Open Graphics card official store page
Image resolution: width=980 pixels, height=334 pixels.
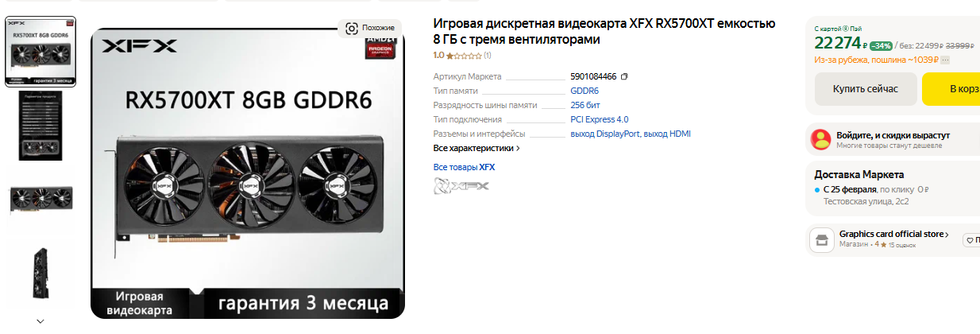coord(894,234)
